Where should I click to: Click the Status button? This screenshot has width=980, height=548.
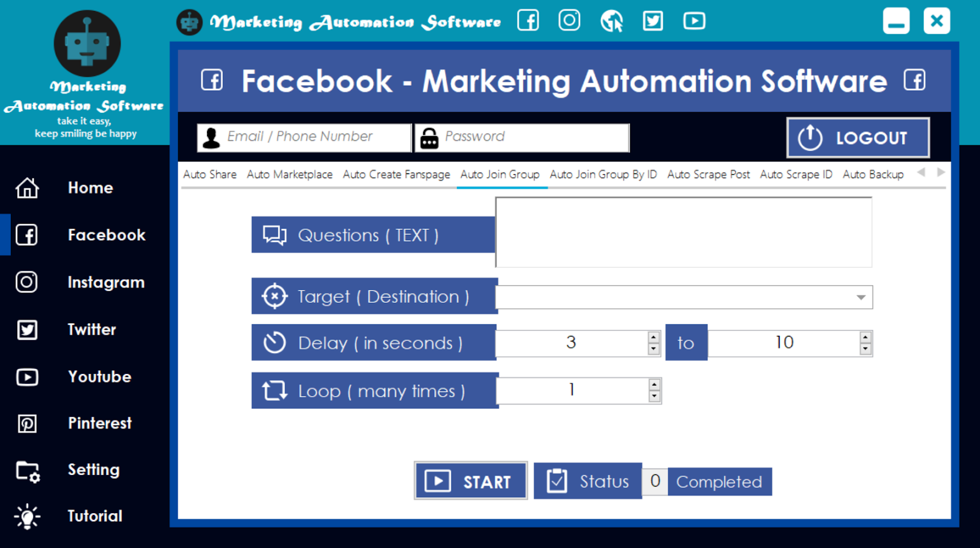pyautogui.click(x=587, y=481)
